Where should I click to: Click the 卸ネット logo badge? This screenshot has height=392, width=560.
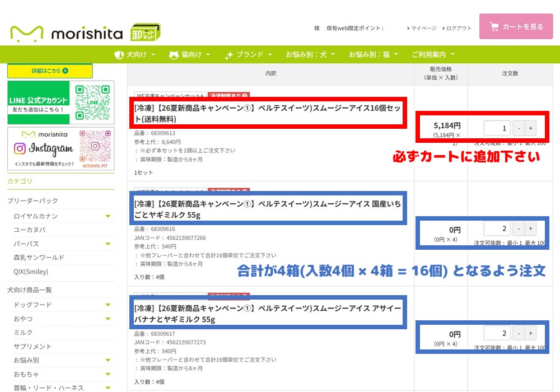coord(146,33)
